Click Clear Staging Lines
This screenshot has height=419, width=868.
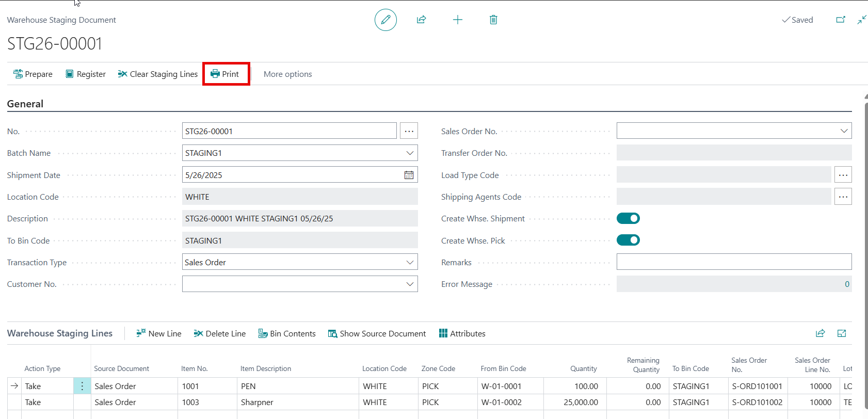click(158, 74)
